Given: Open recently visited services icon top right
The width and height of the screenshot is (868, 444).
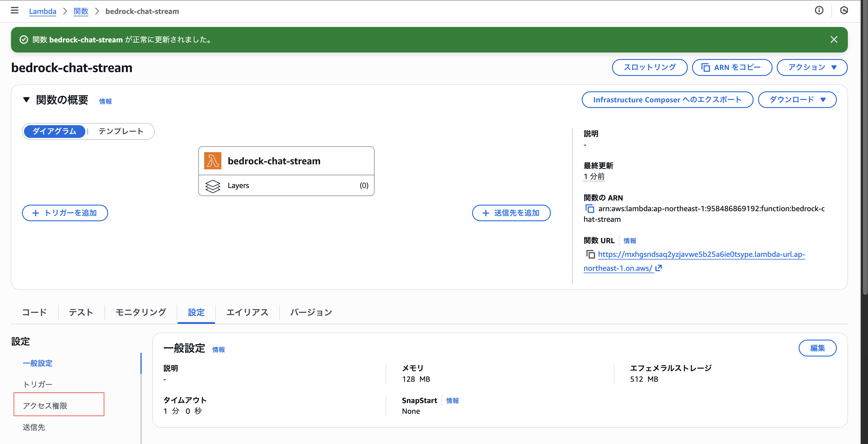Looking at the screenshot, I should (x=844, y=10).
